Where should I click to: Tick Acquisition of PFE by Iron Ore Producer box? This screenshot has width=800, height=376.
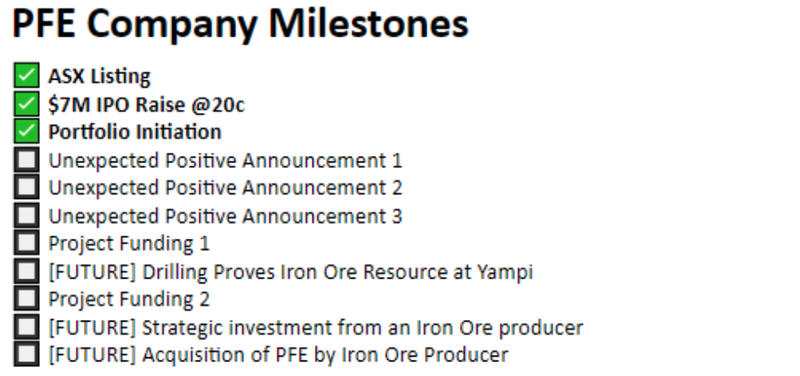pos(26,354)
